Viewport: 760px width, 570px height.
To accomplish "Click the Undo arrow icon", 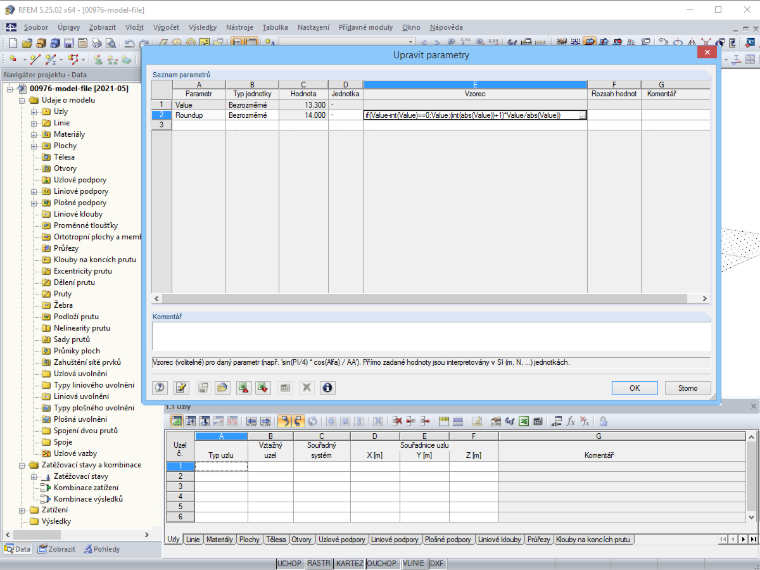I will [129, 43].
